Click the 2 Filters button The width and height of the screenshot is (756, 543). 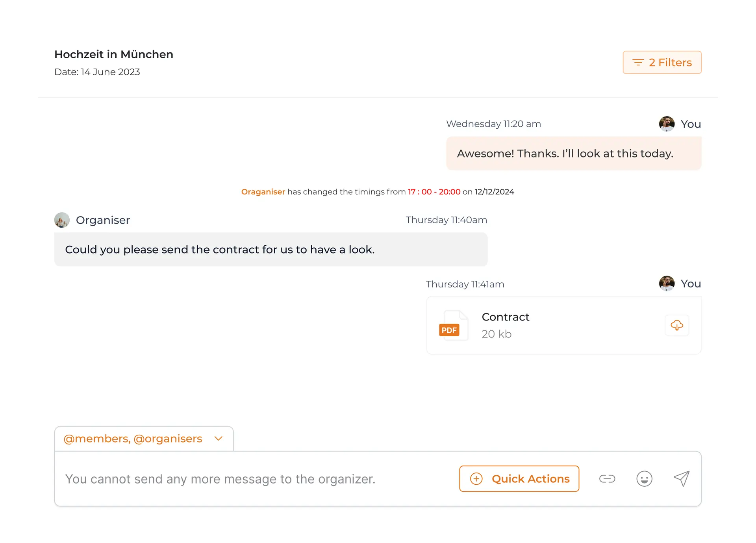[x=662, y=62]
